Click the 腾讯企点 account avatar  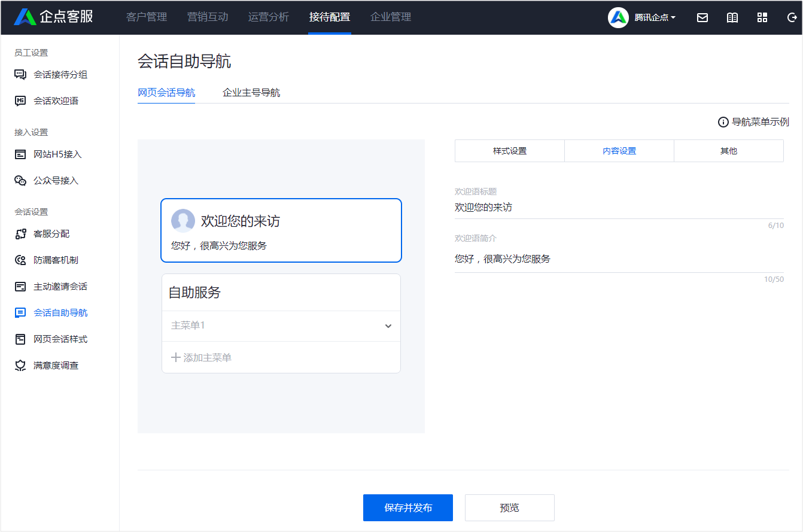tap(618, 17)
